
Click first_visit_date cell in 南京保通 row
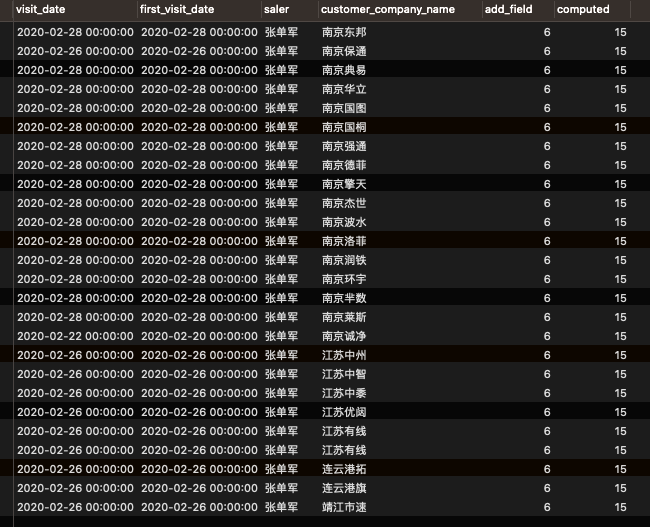(199, 51)
